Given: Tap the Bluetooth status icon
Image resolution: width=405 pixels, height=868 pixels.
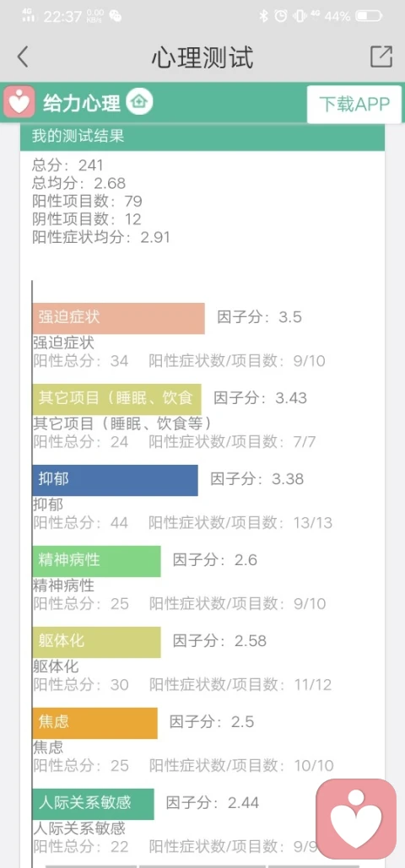Looking at the screenshot, I should (263, 16).
